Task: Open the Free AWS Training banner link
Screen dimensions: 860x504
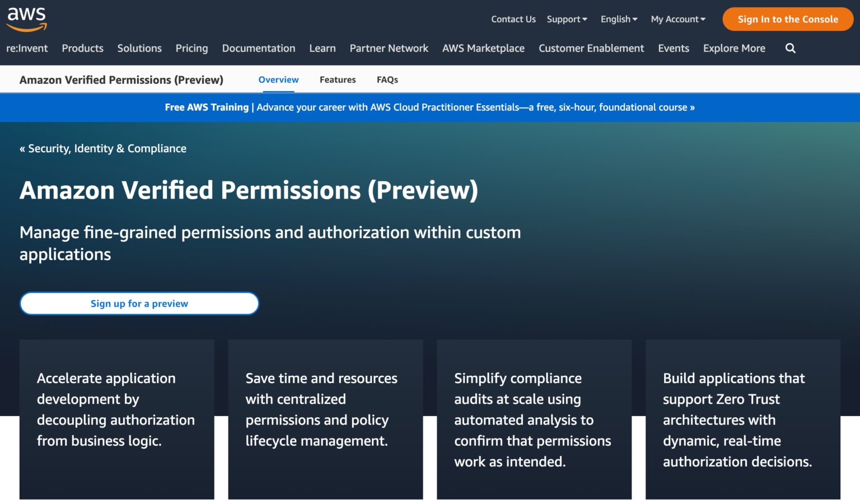Action: [x=429, y=107]
